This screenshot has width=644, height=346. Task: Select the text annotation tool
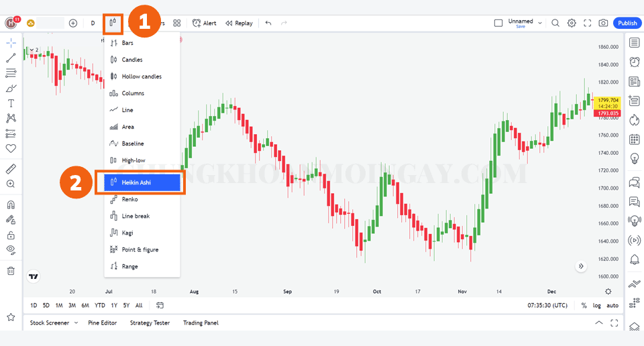tap(11, 103)
